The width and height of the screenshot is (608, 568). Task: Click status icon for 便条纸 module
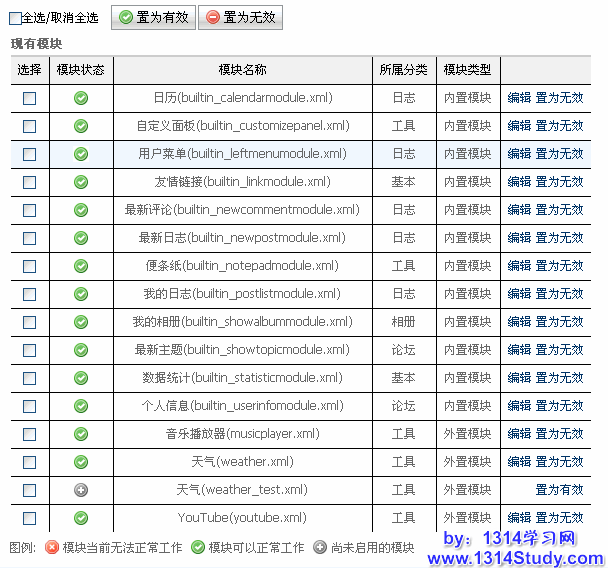coord(81,266)
